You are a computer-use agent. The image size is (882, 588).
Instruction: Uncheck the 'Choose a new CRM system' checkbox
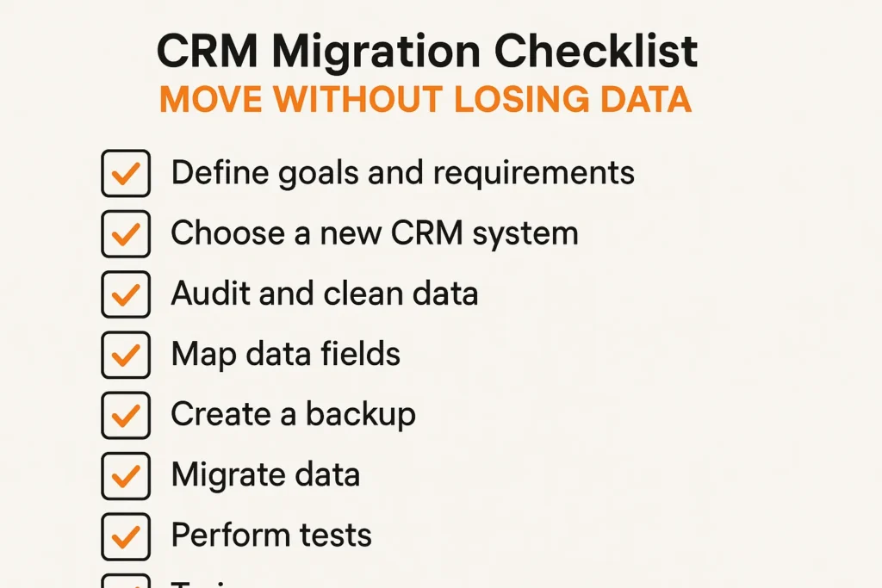[126, 233]
